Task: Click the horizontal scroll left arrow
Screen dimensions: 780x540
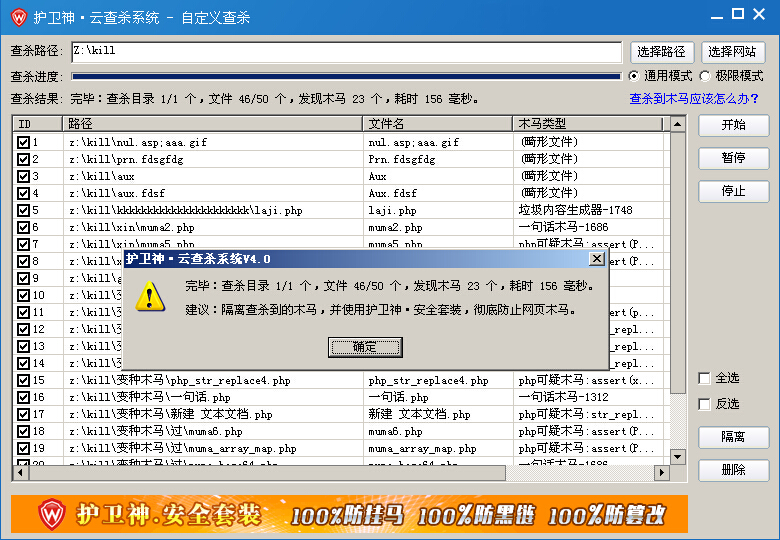Action: point(20,472)
